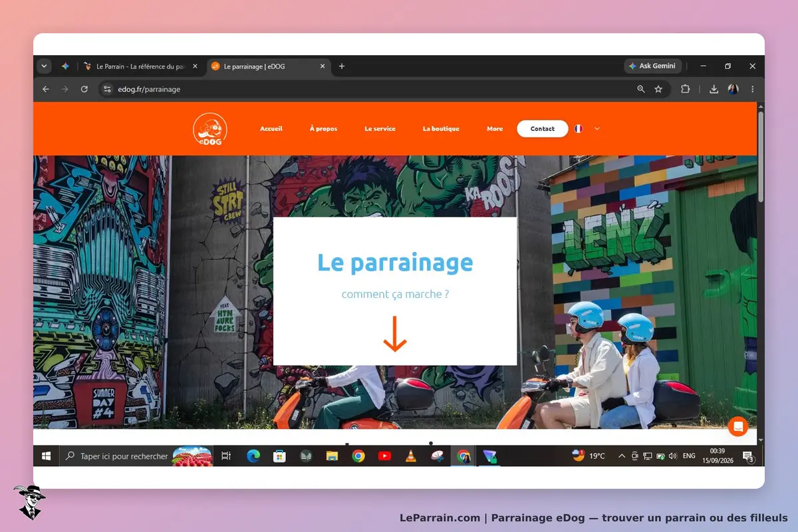Click the volume speaker icon
The image size is (798, 532).
(x=672, y=456)
